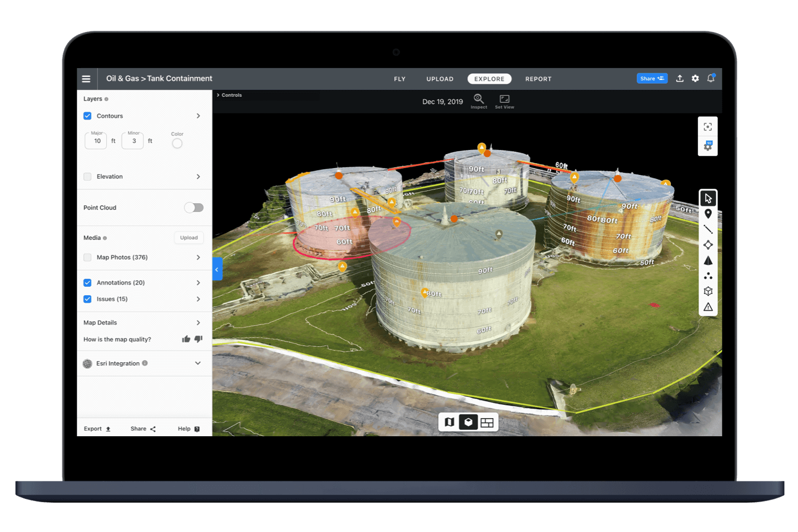Switch to the Report tab

pyautogui.click(x=538, y=79)
